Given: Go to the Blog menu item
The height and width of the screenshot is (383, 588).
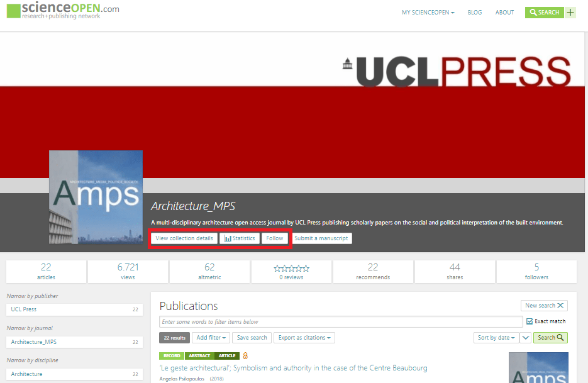Looking at the screenshot, I should click(474, 13).
